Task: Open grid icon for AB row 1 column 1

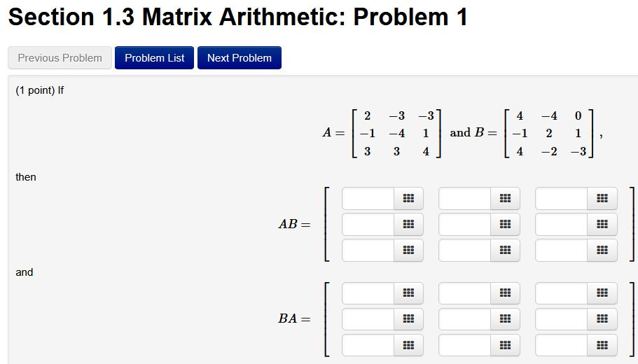Action: (408, 199)
